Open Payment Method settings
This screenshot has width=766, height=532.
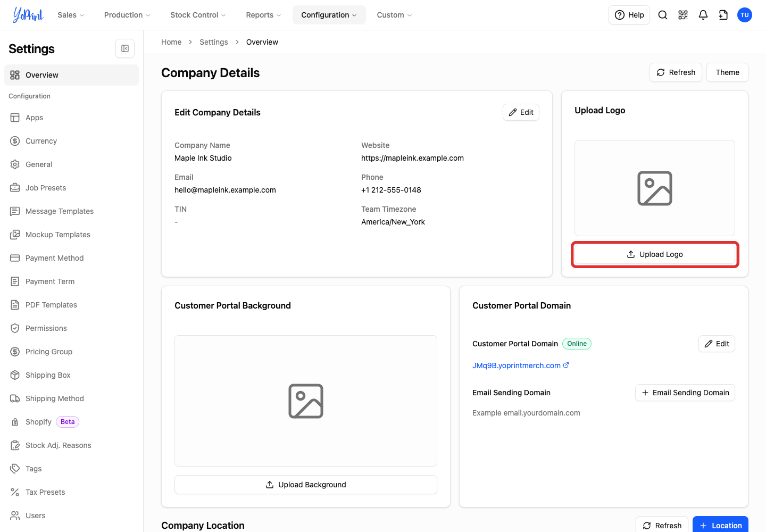[x=71, y=258]
